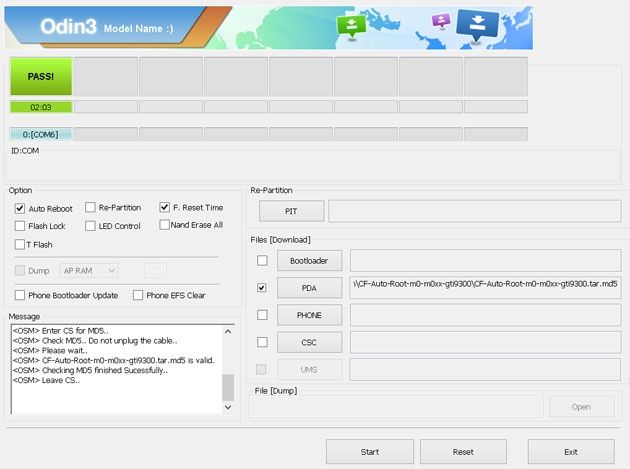
Task: Click the PHONE file button
Action: 309,315
